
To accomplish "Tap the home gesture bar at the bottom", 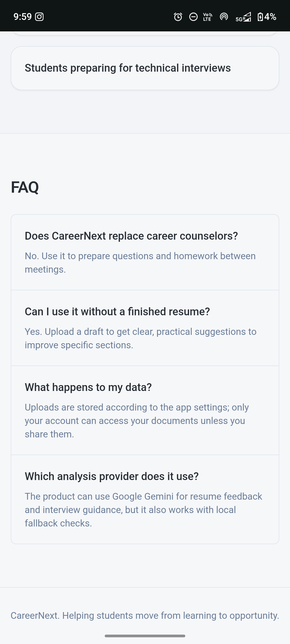I will click(x=145, y=636).
